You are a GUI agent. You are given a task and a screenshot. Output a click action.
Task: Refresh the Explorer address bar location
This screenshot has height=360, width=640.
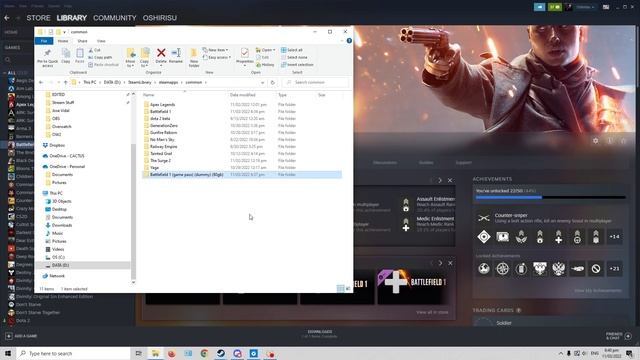click(273, 82)
